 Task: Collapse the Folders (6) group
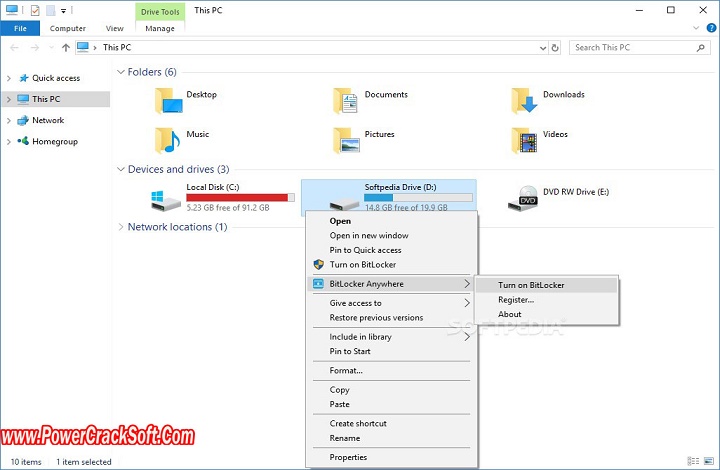coord(121,72)
